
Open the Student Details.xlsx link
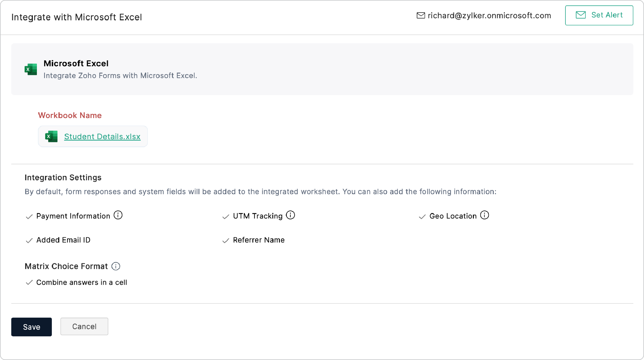[x=102, y=136]
